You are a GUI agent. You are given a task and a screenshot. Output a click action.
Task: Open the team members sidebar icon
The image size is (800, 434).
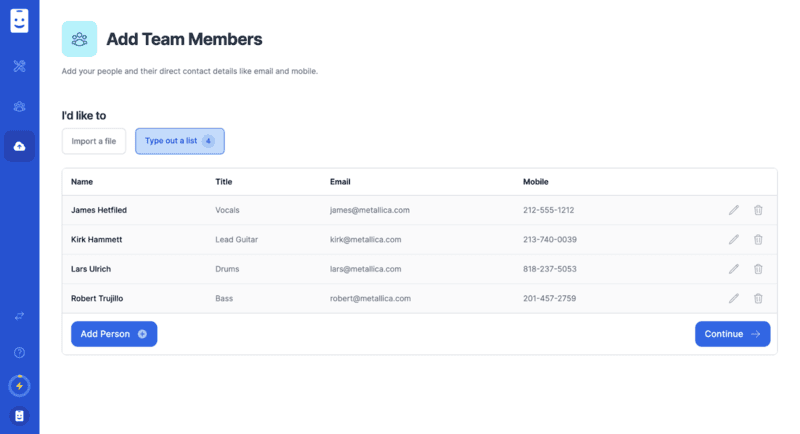19,106
